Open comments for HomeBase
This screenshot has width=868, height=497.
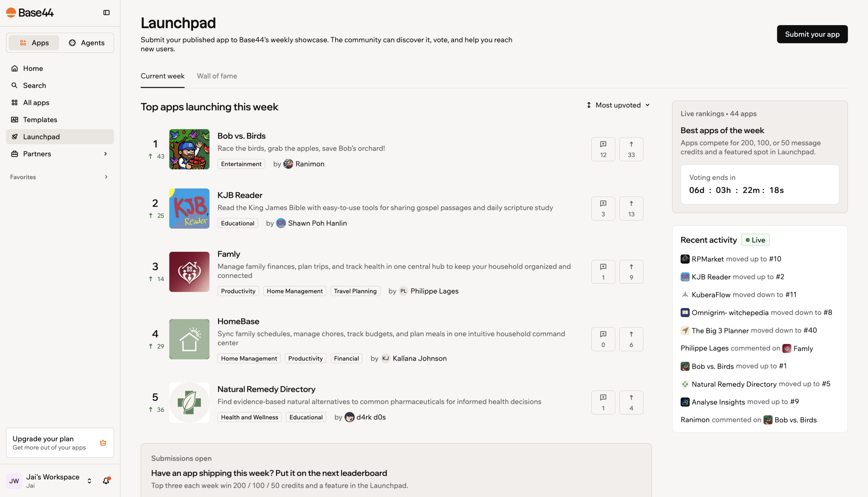603,339
